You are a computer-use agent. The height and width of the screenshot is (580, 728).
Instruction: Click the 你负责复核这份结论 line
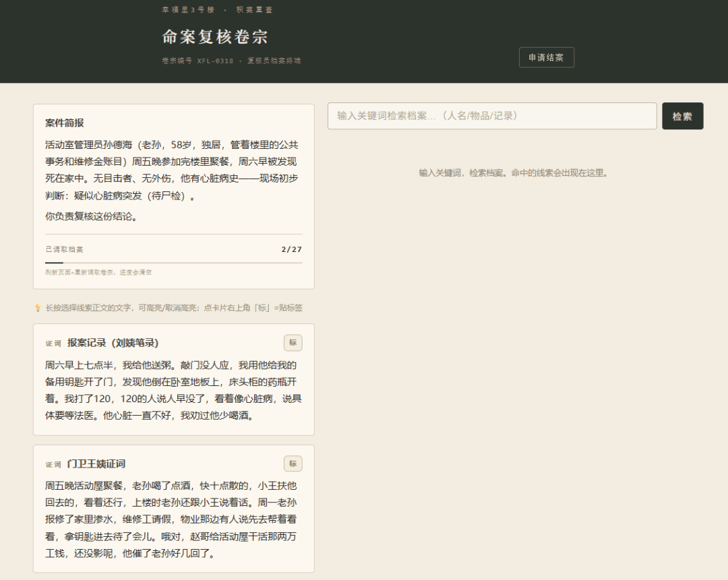(x=92, y=216)
